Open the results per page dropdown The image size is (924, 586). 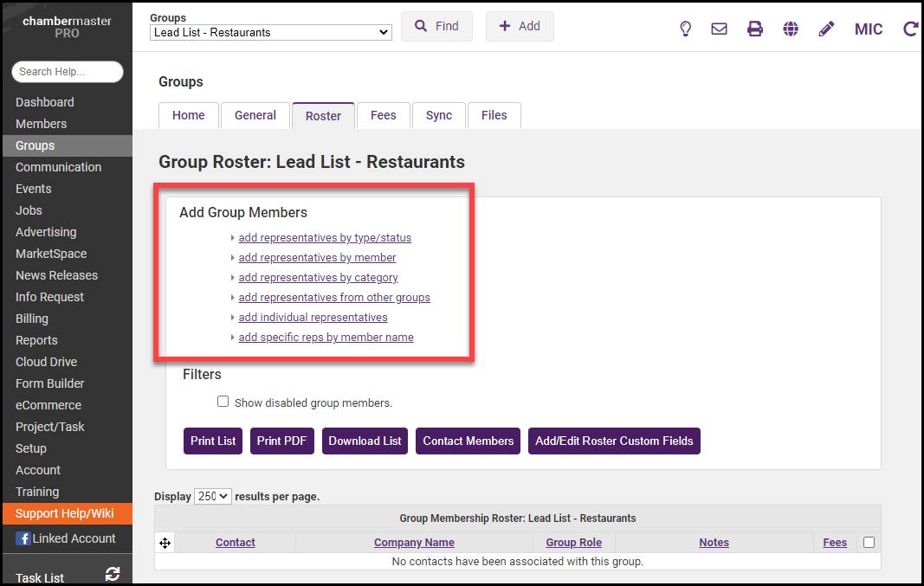tap(213, 496)
